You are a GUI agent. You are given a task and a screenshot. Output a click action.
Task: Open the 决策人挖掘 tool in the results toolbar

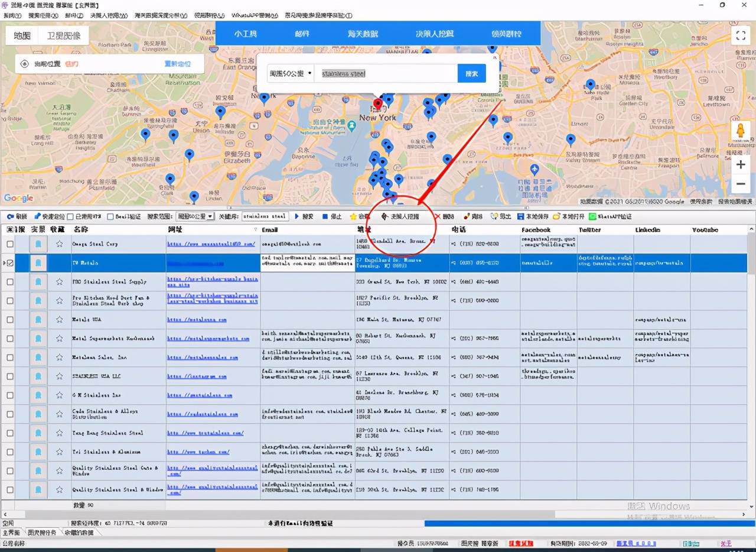pyautogui.click(x=400, y=217)
